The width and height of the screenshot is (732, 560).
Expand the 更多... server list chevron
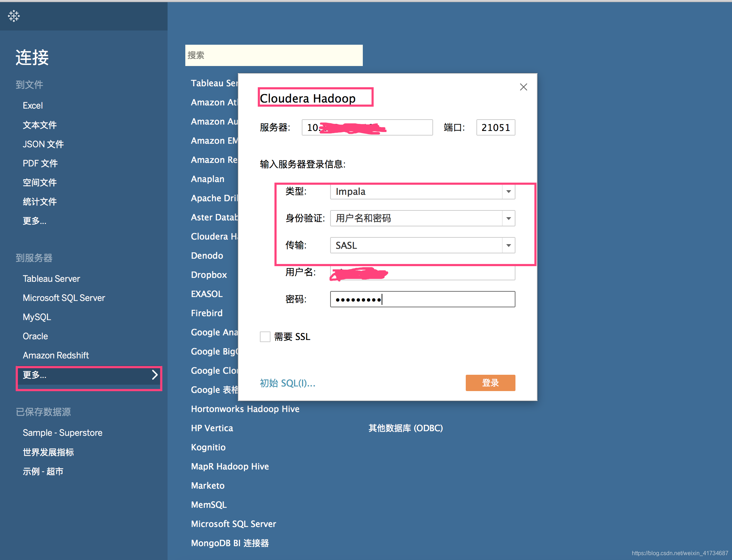(x=155, y=375)
